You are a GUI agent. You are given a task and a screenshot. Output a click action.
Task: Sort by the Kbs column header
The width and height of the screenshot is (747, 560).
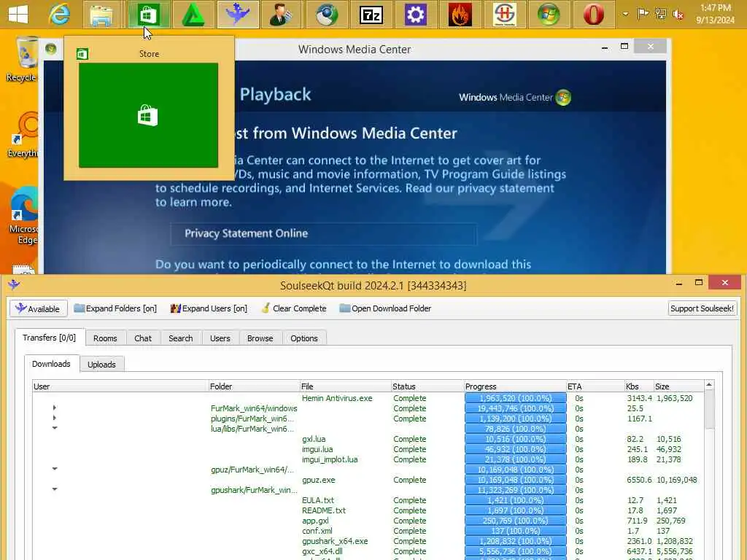[639, 386]
